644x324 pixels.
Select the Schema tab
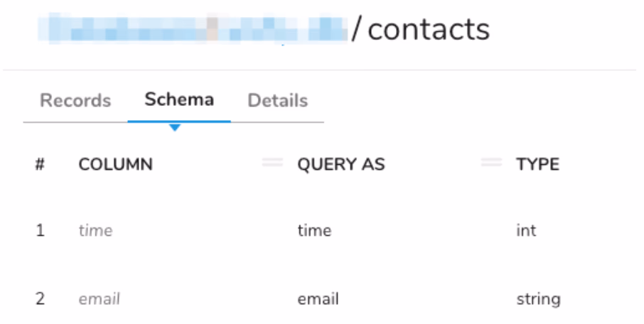point(179,99)
